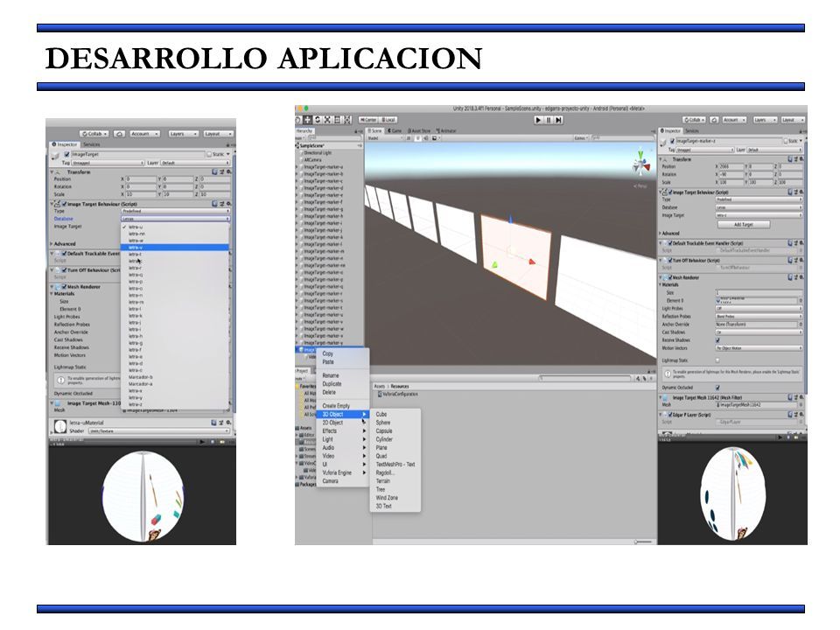Viewport: 840px width, 630px height.
Task: Click the sphere preview under letra-uMaterial
Action: coord(143,496)
